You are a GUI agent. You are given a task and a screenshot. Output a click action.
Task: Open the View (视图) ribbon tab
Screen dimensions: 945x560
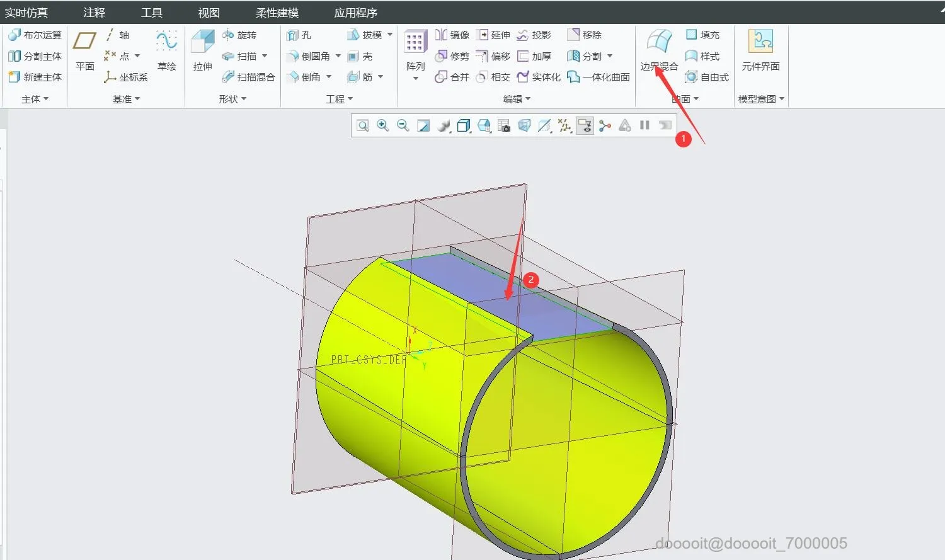click(209, 13)
